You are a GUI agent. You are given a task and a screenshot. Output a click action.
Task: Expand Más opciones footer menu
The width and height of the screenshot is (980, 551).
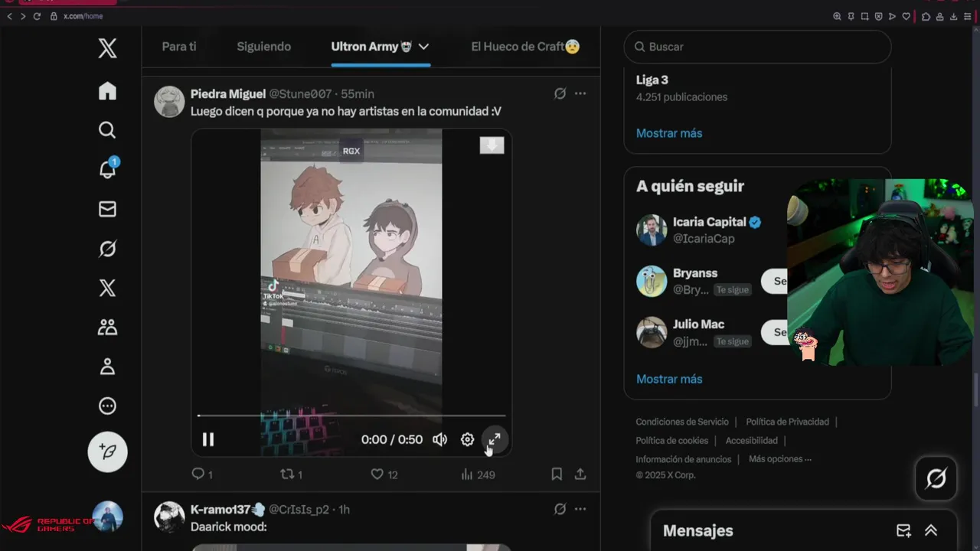[780, 459]
